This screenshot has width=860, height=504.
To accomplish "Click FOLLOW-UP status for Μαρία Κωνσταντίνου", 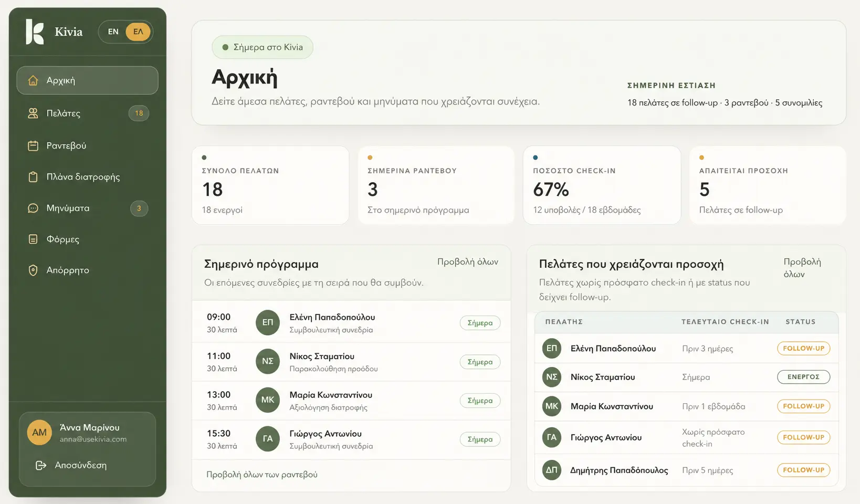I will click(x=803, y=406).
